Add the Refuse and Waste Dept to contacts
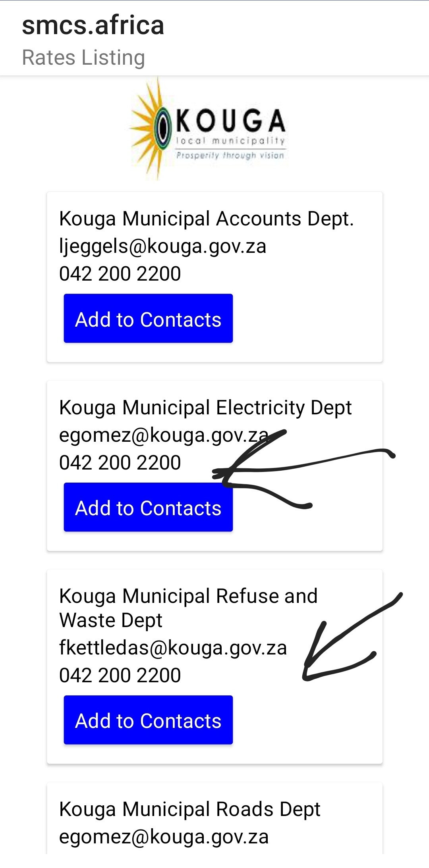The height and width of the screenshot is (868, 429). 148,720
